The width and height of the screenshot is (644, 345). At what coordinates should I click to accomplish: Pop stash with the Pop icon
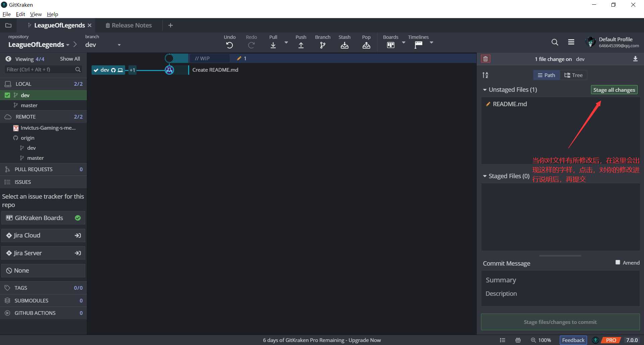coord(366,45)
